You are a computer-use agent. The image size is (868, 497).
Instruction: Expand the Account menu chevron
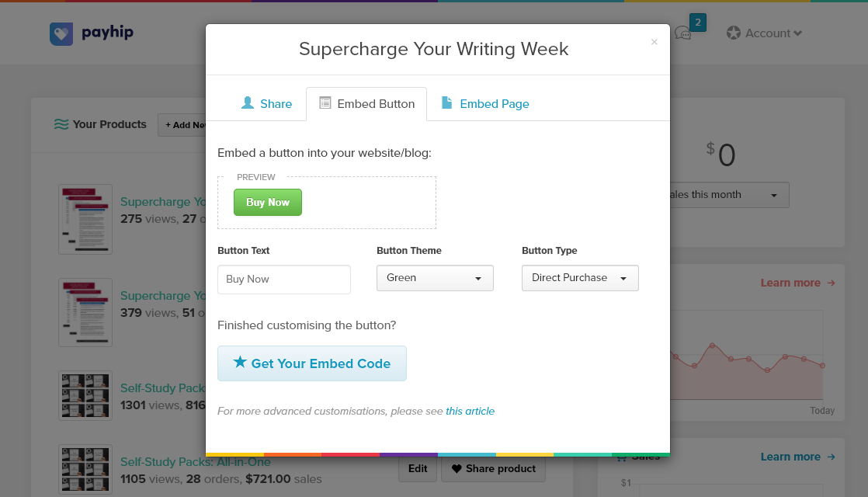point(797,33)
